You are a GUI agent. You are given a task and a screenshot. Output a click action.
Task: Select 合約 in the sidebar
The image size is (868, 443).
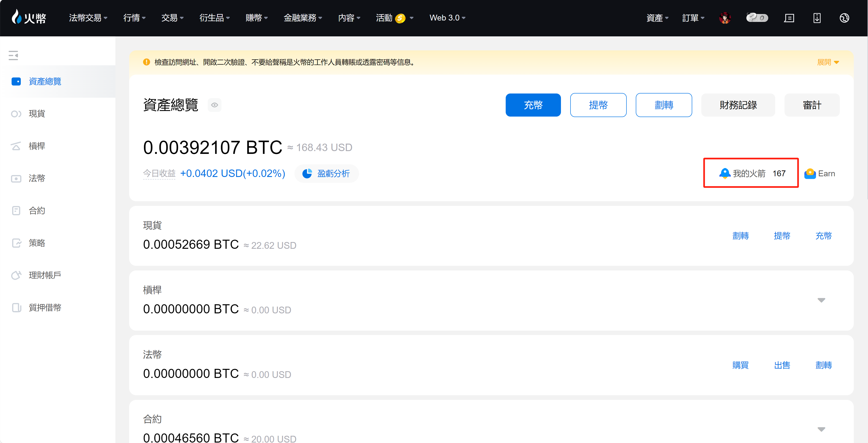point(37,211)
